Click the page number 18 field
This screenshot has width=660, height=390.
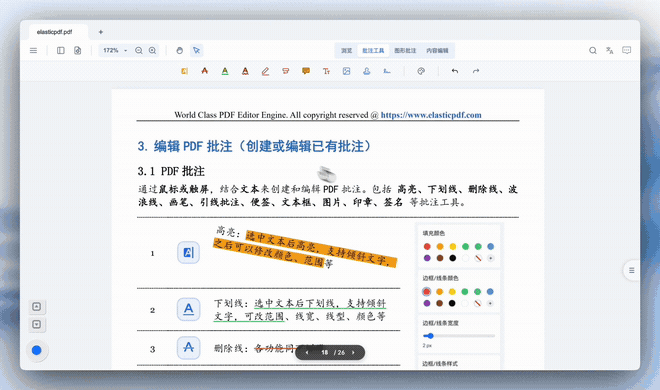[x=325, y=353]
